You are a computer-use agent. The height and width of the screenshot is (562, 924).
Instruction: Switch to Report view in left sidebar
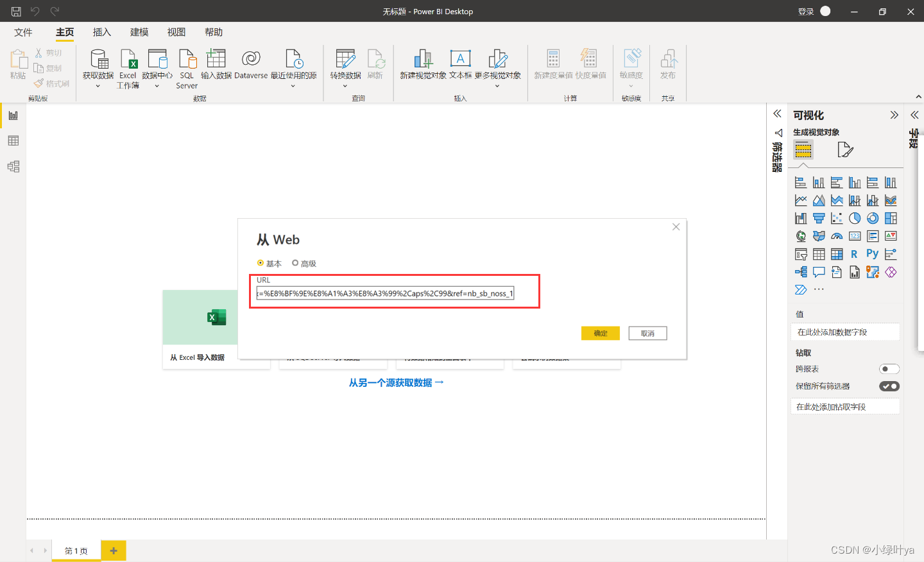(x=13, y=115)
